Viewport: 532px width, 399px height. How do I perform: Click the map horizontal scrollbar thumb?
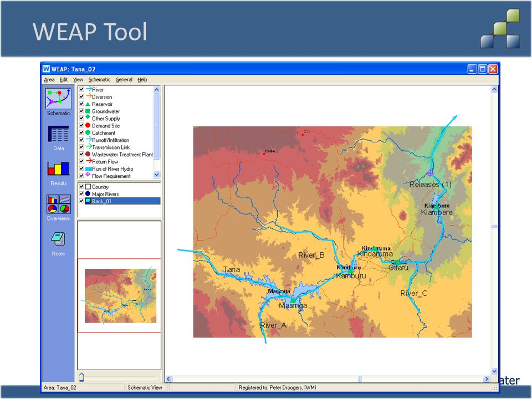360,378
